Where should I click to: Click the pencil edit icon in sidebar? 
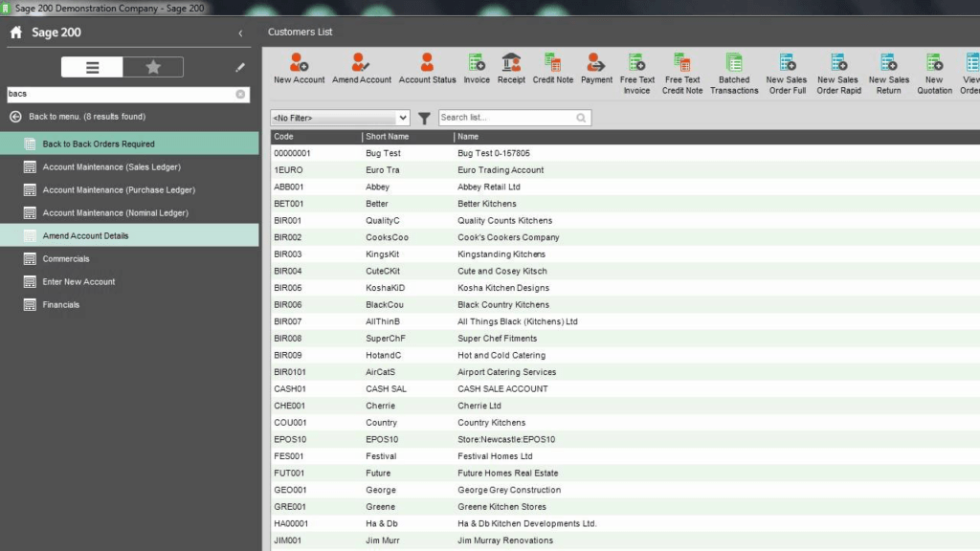point(240,67)
